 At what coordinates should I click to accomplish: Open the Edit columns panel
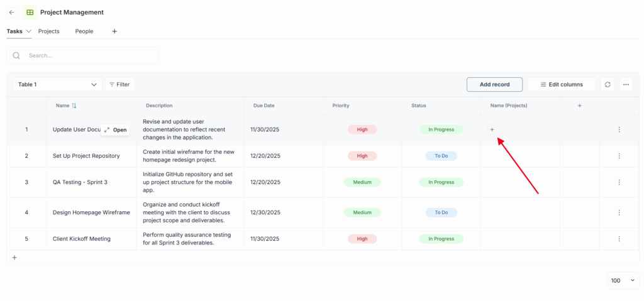tap(562, 84)
